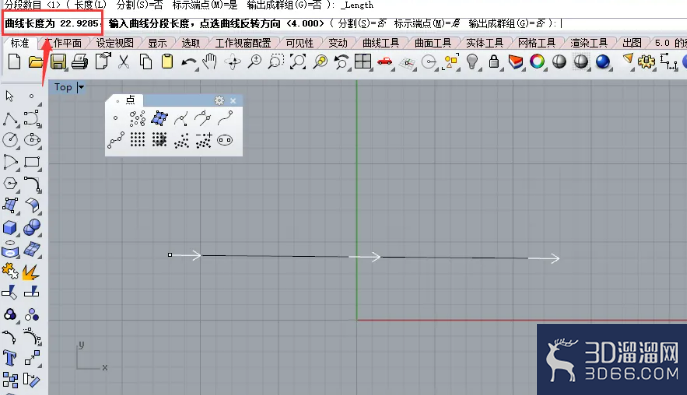Select the Fillet curve tool in sidebar
Image resolution: width=687 pixels, height=395 pixels.
tap(32, 184)
